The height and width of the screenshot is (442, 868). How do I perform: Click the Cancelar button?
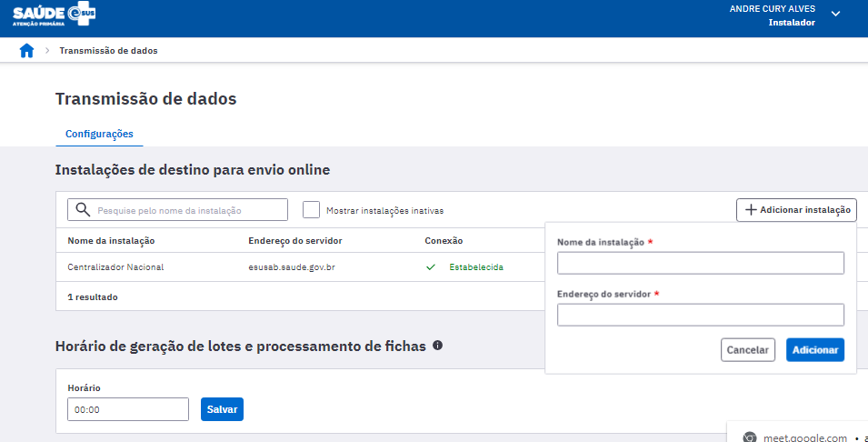[x=747, y=350]
